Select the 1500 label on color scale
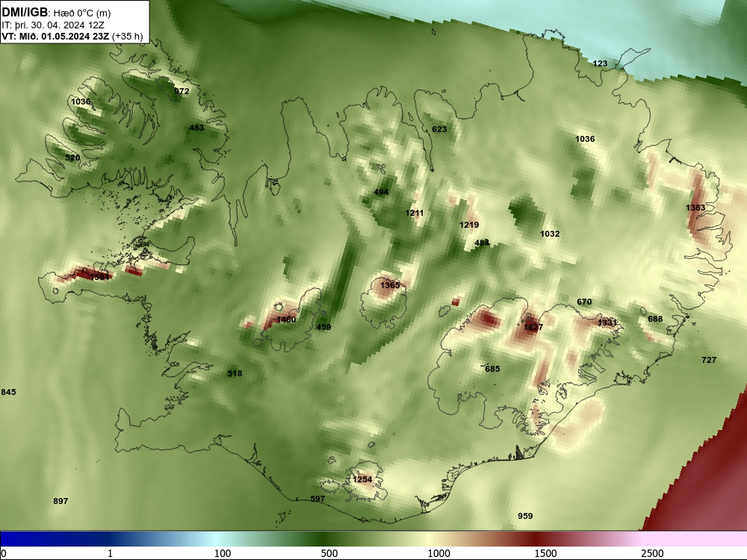 pyautogui.click(x=545, y=553)
